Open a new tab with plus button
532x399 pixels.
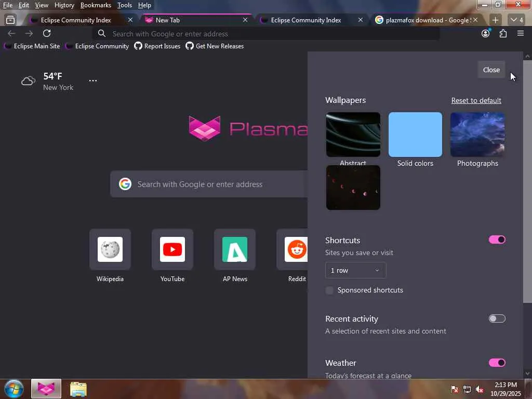[x=495, y=20]
